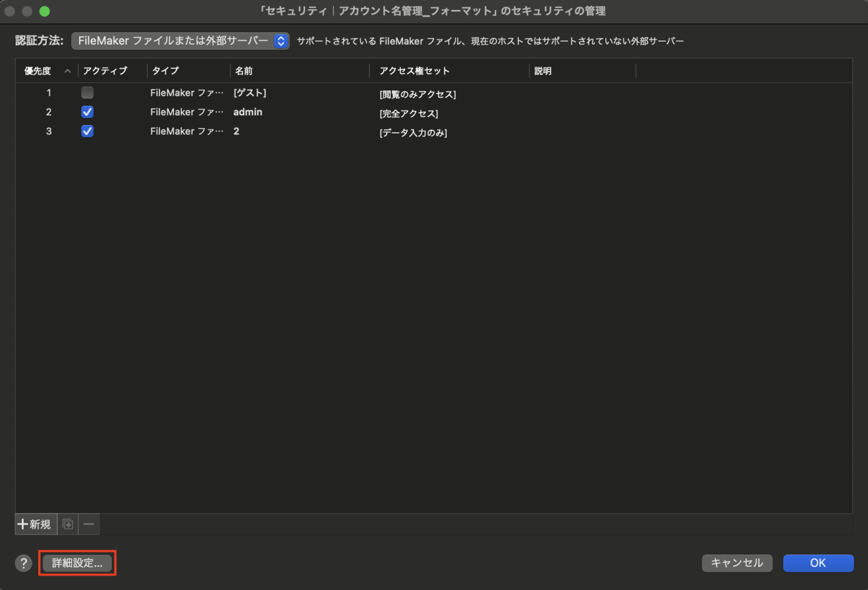
Task: Click the green traffic light window button
Action: 44,11
